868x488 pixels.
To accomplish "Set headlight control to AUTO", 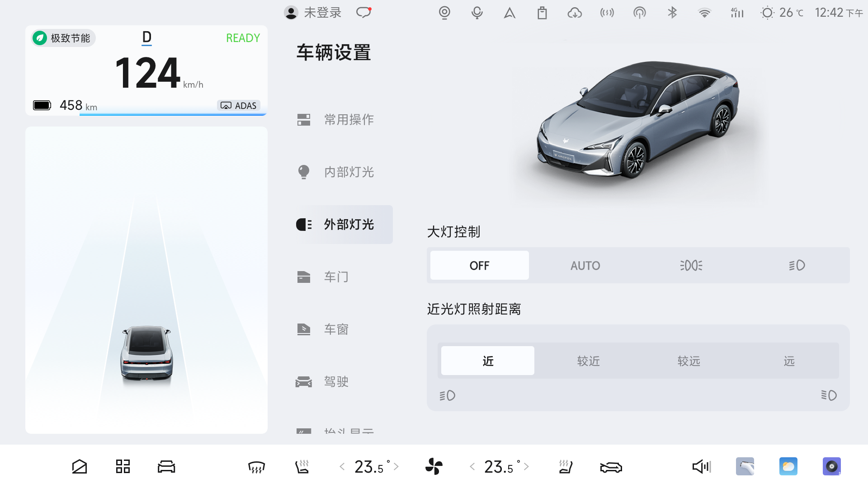I will click(585, 266).
